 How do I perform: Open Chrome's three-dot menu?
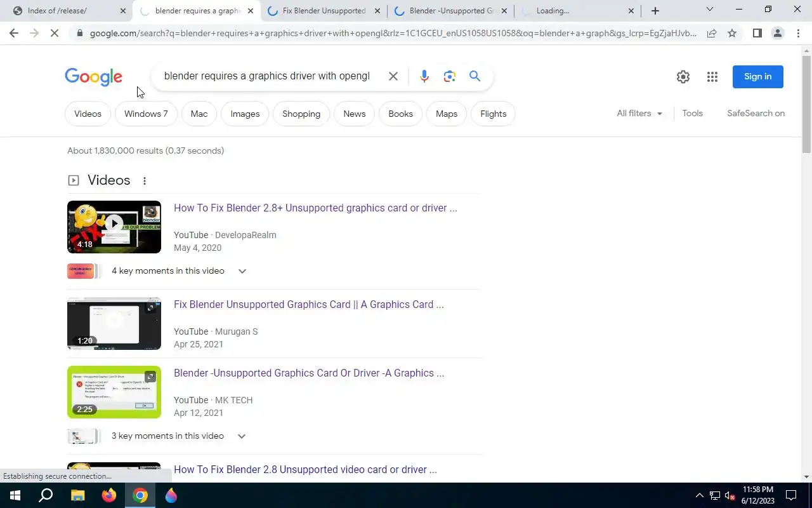tap(798, 33)
